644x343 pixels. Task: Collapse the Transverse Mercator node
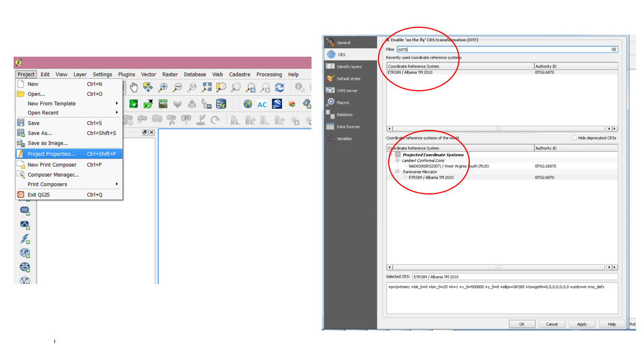[x=398, y=171]
